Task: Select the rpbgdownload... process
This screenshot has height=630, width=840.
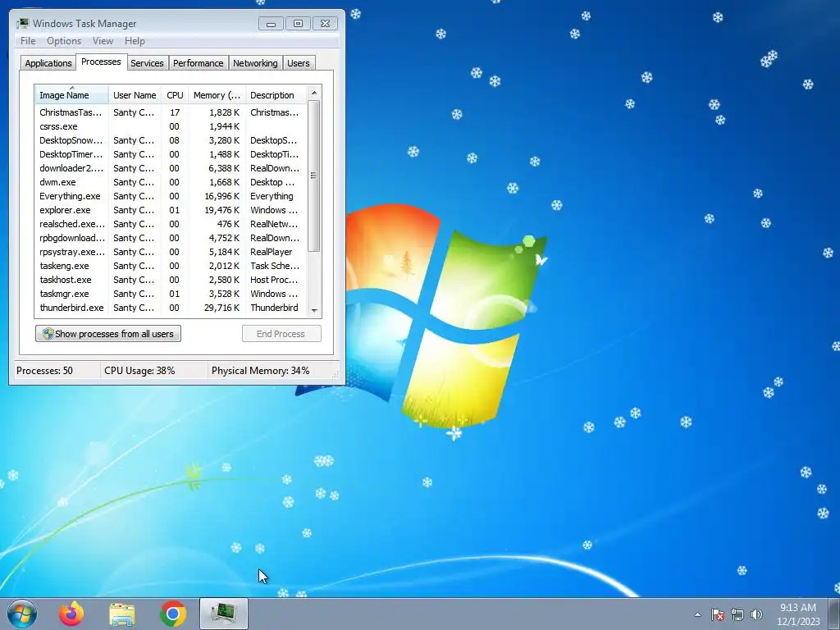Action: [171, 238]
